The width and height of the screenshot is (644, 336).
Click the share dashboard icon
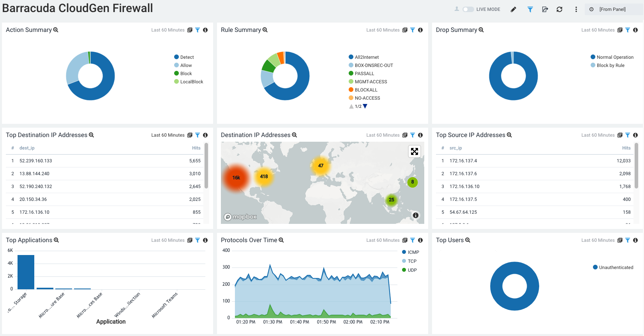545,9
